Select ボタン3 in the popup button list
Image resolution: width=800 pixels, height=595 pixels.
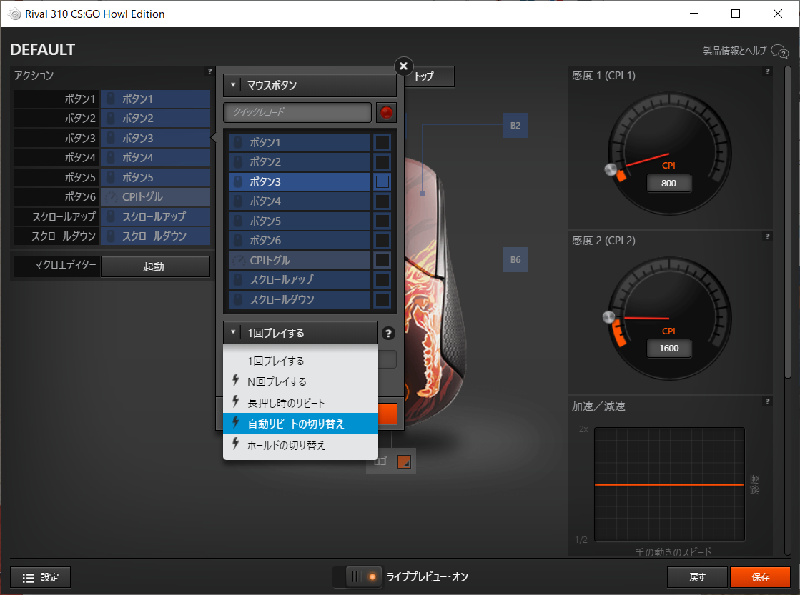pyautogui.click(x=299, y=182)
